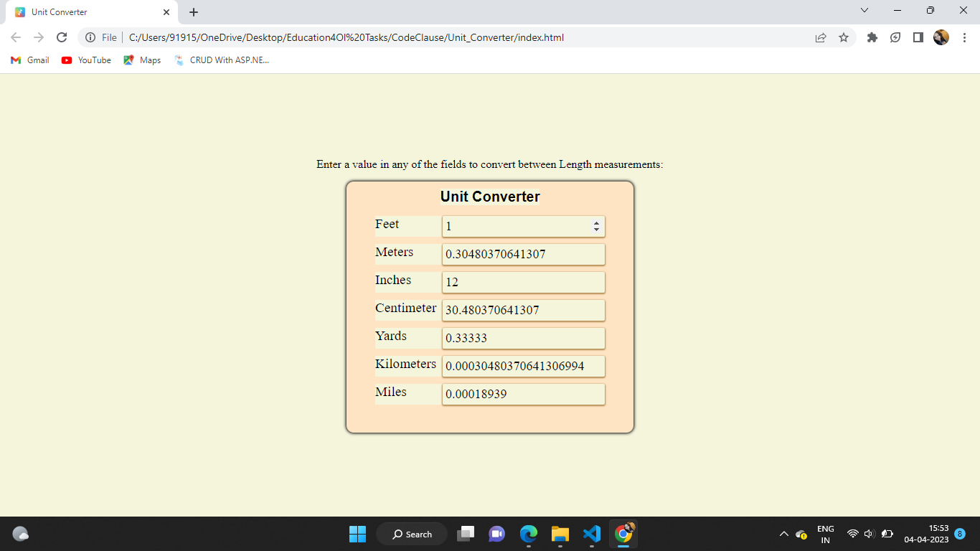Bookmark the page with the star icon
Viewport: 980px width, 551px height.
(843, 37)
